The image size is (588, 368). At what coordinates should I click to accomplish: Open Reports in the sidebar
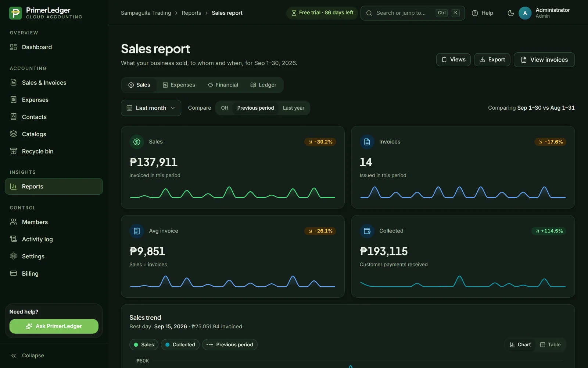54,187
